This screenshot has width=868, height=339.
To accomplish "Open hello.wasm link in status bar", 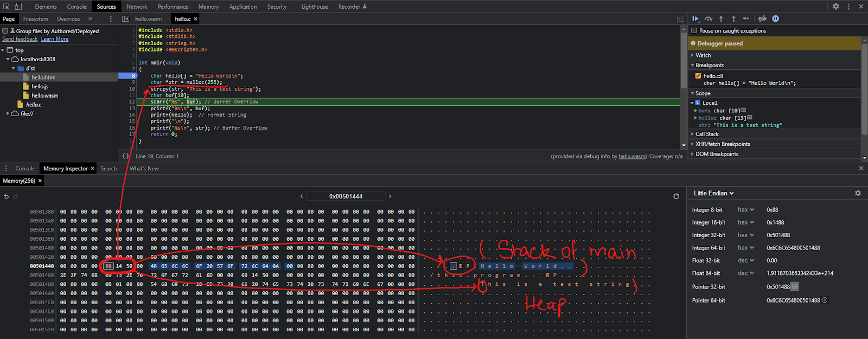I will (x=633, y=156).
